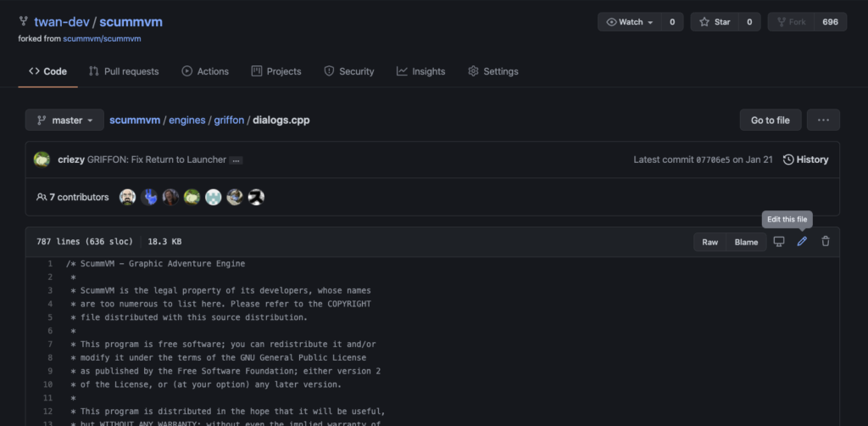Viewport: 868px width, 426px height.
Task: Open file in GitHub Desktop icon
Action: pos(779,242)
